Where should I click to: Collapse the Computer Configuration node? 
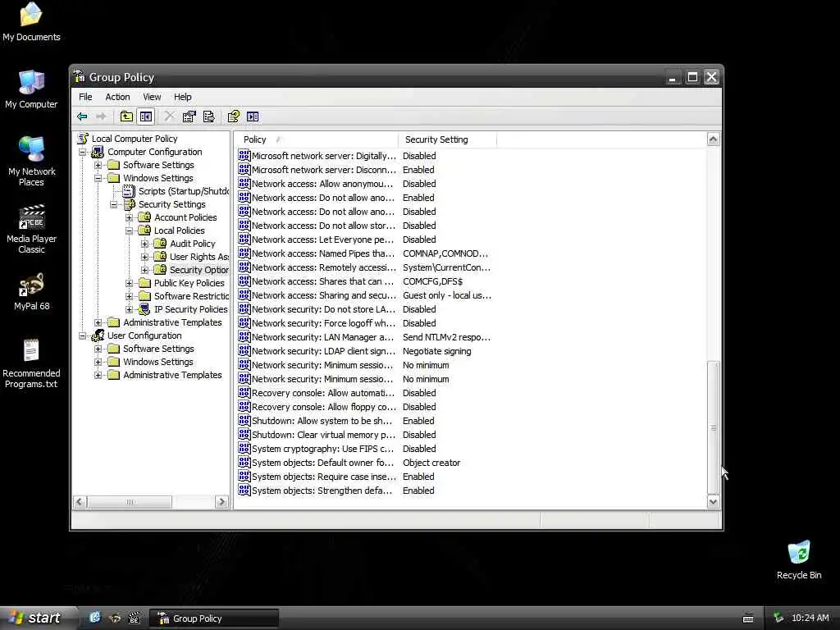83,152
